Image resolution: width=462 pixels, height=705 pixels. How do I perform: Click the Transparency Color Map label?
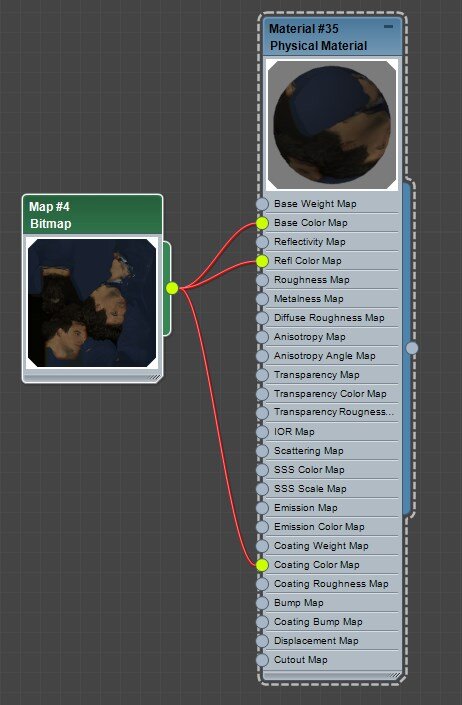point(330,394)
